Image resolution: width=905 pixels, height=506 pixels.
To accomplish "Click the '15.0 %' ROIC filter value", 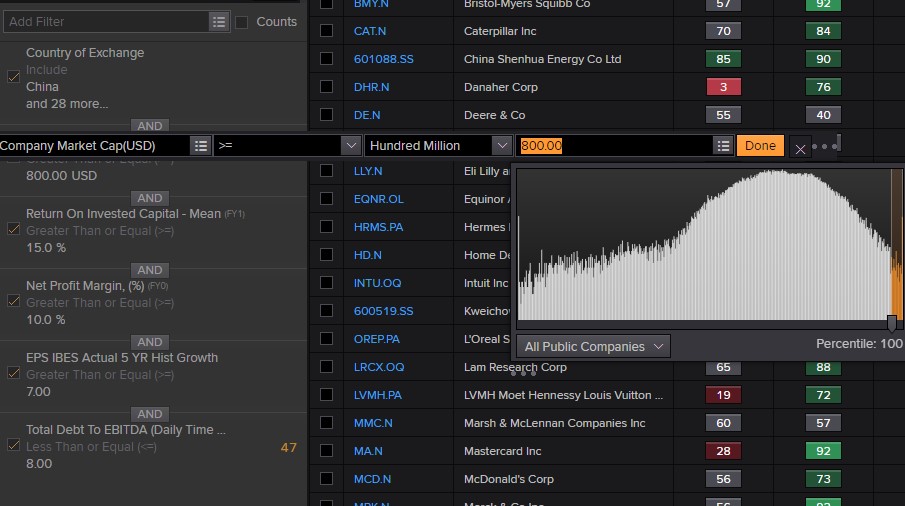I will tap(46, 248).
